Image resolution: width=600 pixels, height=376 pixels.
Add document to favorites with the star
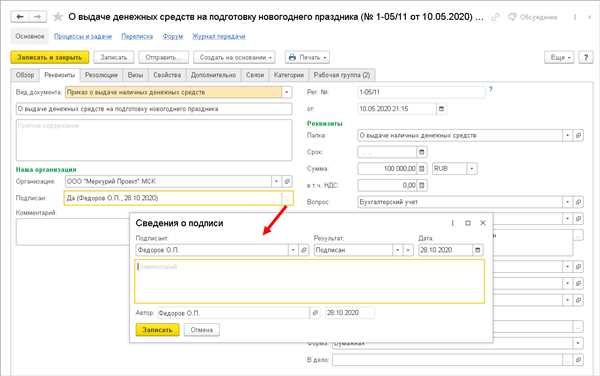click(58, 16)
